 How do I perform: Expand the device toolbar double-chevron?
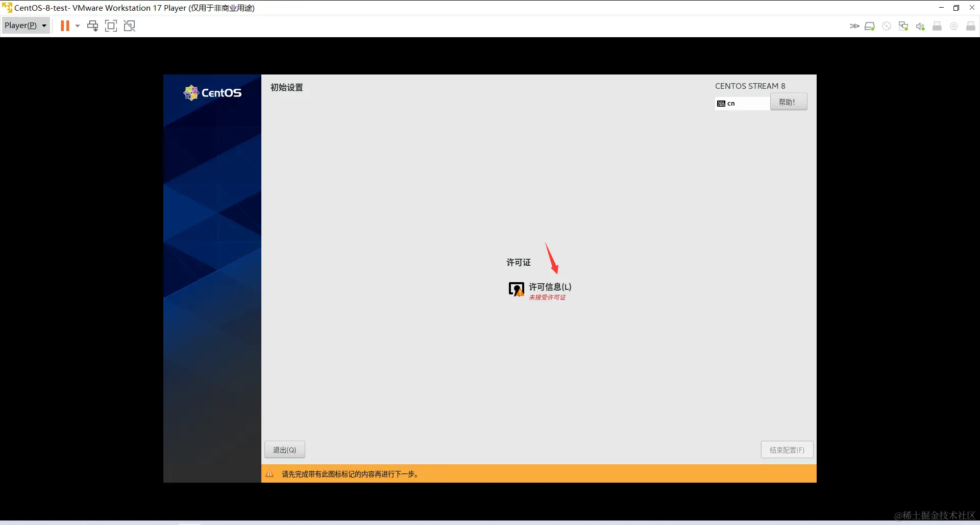(x=854, y=26)
